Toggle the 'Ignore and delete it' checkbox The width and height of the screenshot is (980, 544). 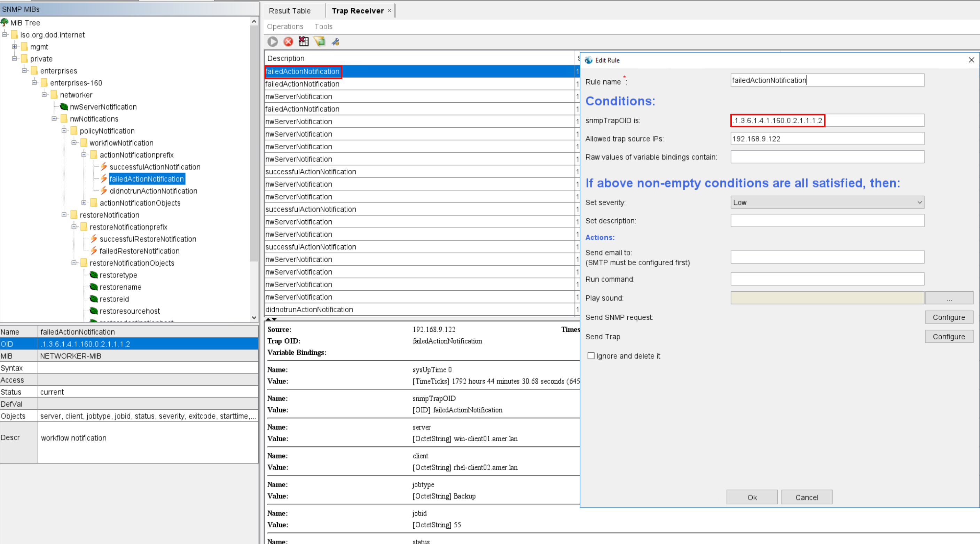tap(591, 356)
